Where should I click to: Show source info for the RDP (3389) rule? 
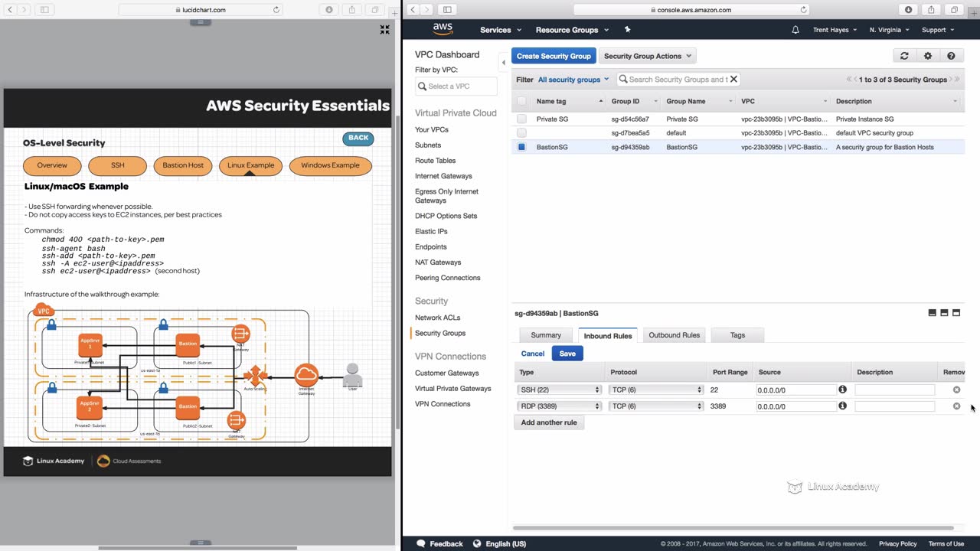point(842,406)
